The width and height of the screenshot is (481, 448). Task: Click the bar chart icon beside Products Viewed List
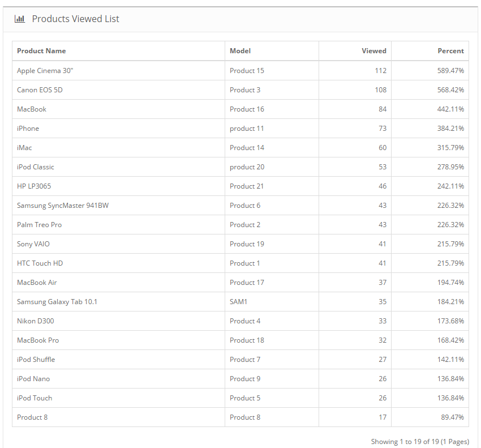coord(20,19)
